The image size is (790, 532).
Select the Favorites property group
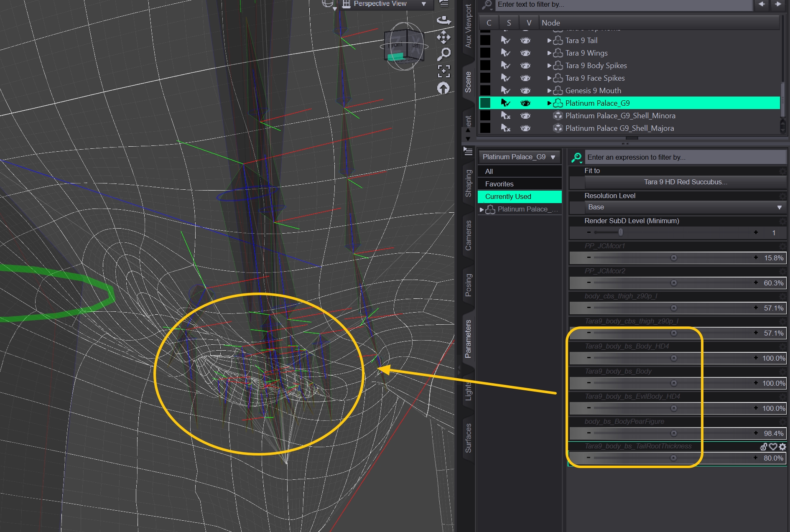[520, 184]
